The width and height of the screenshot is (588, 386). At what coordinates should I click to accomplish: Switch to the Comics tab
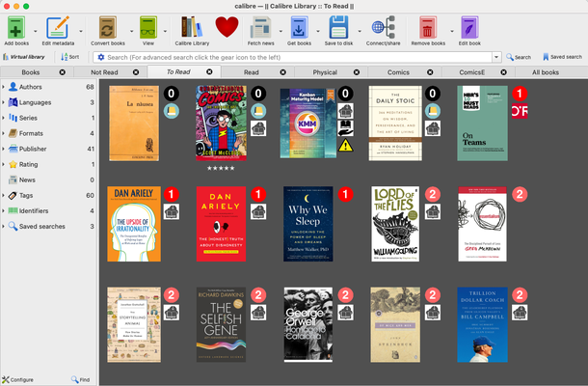point(398,72)
